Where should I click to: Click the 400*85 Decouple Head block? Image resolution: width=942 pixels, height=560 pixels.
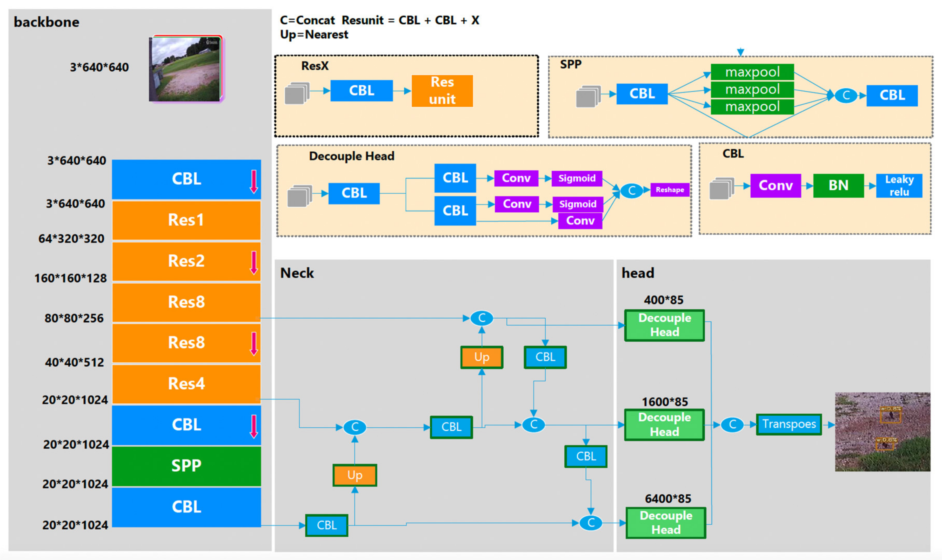pos(664,325)
